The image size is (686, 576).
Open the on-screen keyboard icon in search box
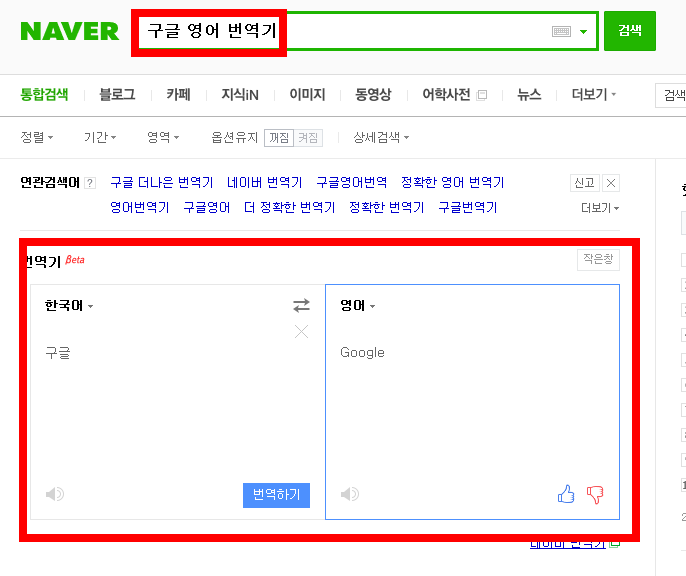(561, 31)
